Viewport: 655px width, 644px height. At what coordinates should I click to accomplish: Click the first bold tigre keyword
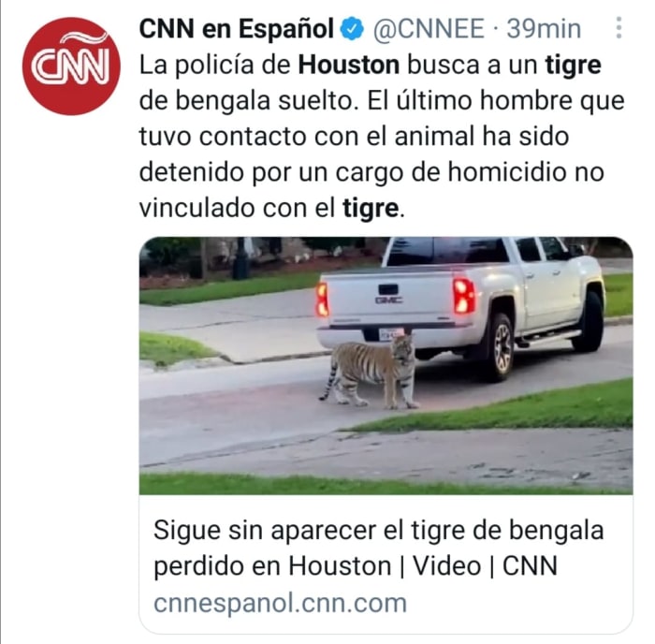(573, 66)
